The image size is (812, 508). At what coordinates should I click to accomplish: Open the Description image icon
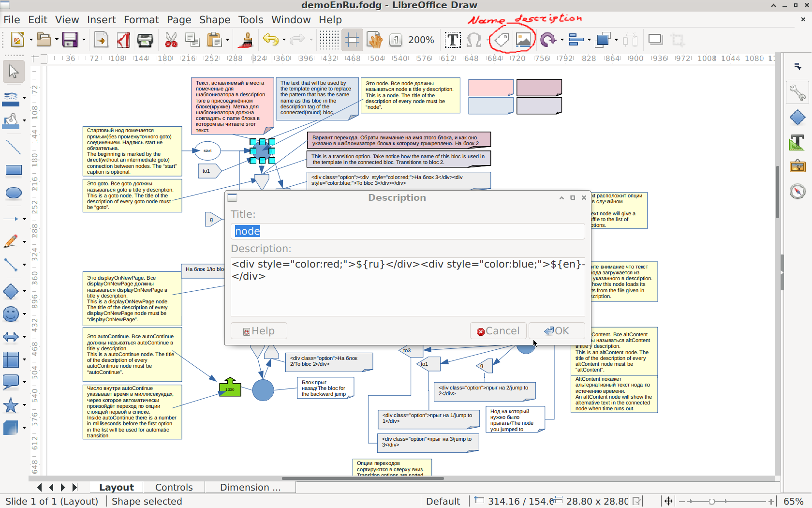pos(523,40)
